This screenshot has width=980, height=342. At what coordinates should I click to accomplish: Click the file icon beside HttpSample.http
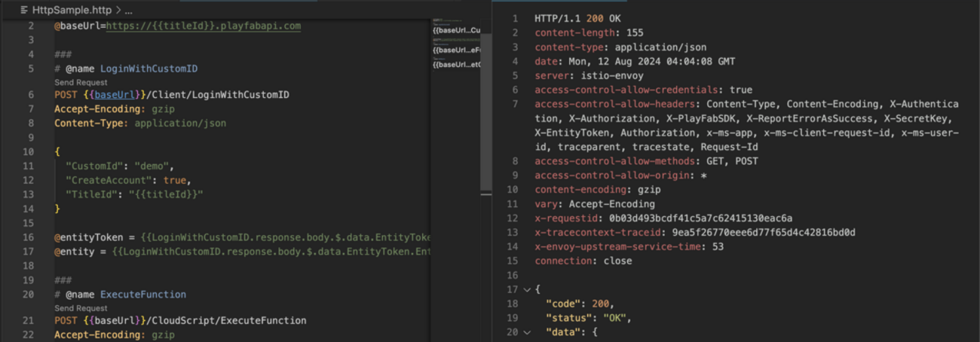(x=24, y=11)
